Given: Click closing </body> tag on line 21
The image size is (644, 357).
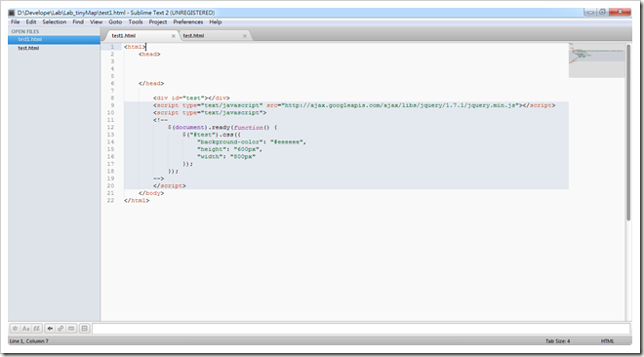Looking at the screenshot, I should [151, 193].
